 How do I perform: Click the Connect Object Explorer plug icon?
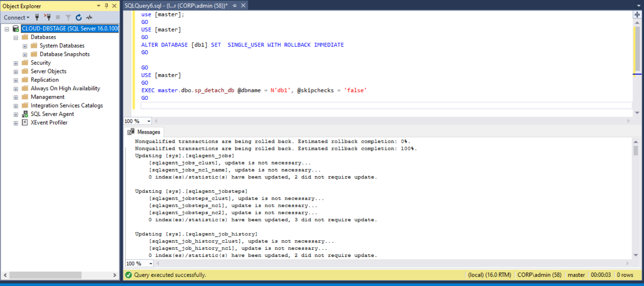pos(37,17)
